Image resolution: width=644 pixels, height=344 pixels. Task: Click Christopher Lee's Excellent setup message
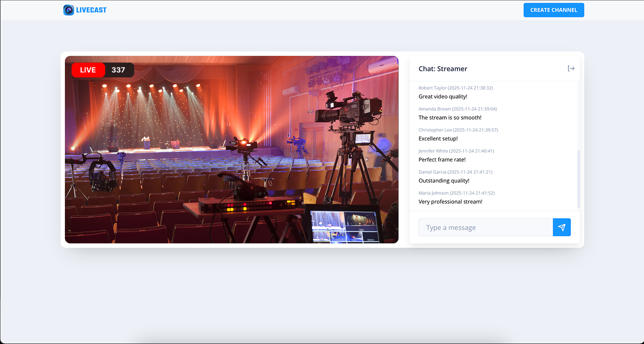tap(438, 138)
